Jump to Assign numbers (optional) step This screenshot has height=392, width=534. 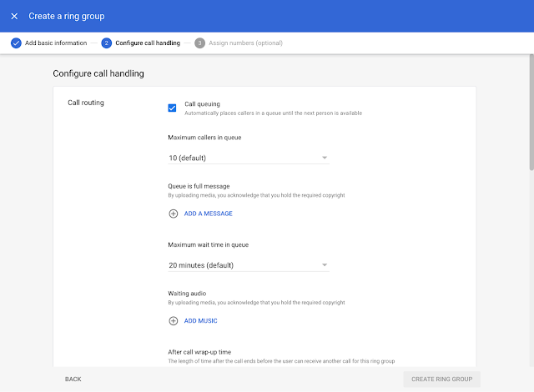point(244,43)
